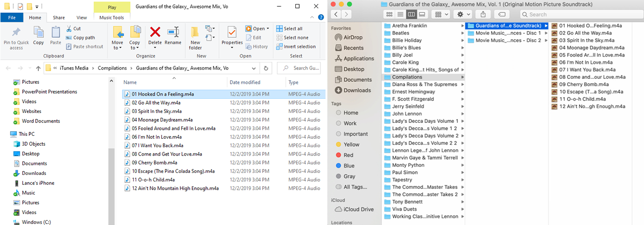Select Lance's iPhone in navigation pane
644x225 pixels.
(33, 183)
